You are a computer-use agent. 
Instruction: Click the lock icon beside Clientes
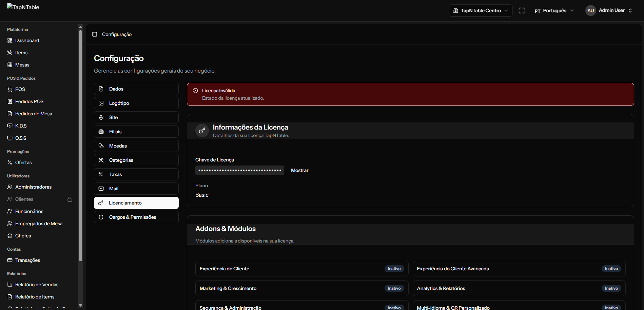point(70,199)
